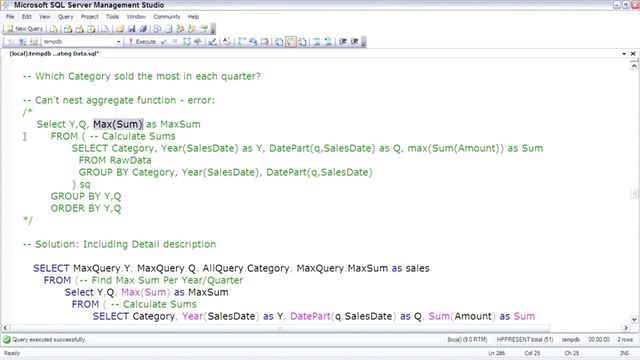This screenshot has height=360, width=640.
Task: Cancel the executing query
Action: 175,42
